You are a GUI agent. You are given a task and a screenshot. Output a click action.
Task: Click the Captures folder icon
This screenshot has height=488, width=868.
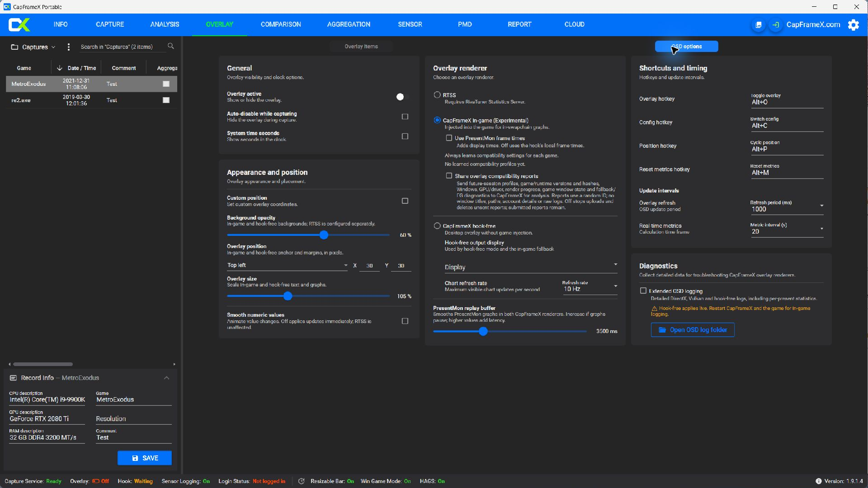coord(14,47)
